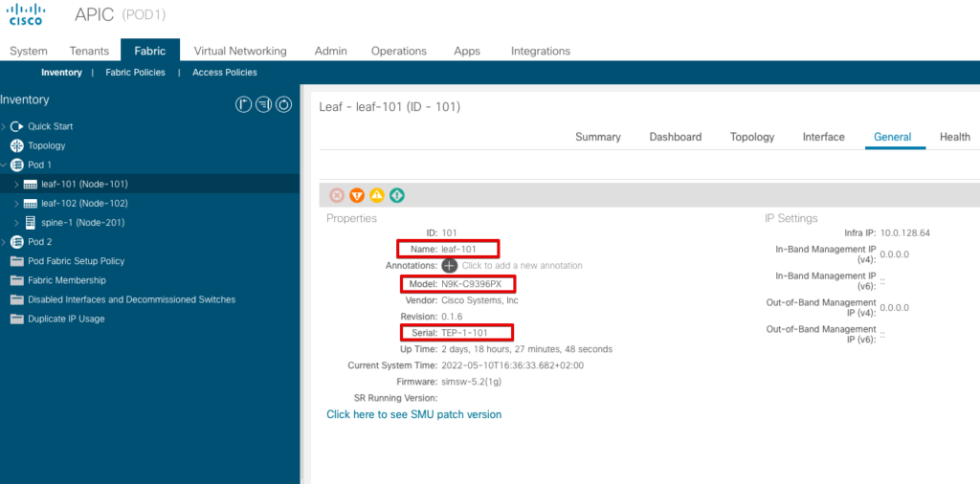Expand the leaf-102 (Node-102) node

tap(17, 204)
